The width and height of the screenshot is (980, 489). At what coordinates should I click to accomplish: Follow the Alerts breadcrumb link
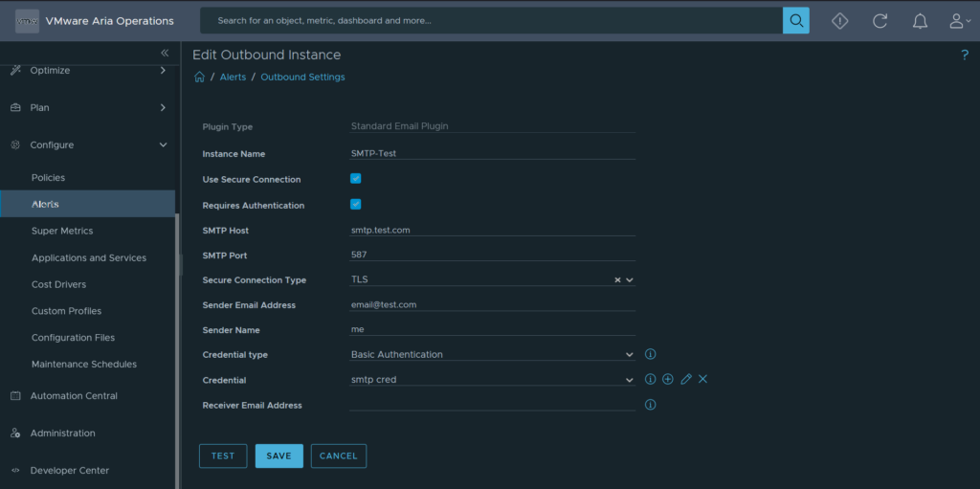tap(233, 77)
